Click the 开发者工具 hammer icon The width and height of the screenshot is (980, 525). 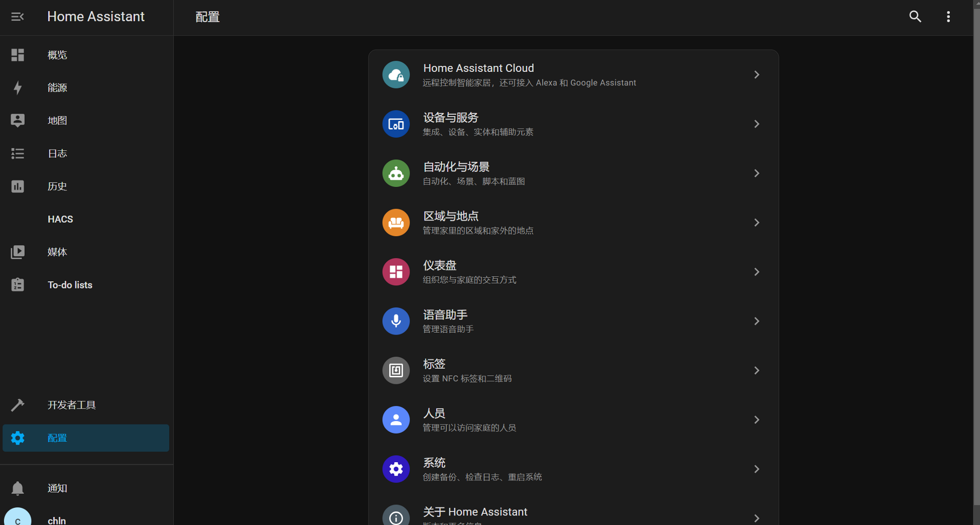click(18, 405)
